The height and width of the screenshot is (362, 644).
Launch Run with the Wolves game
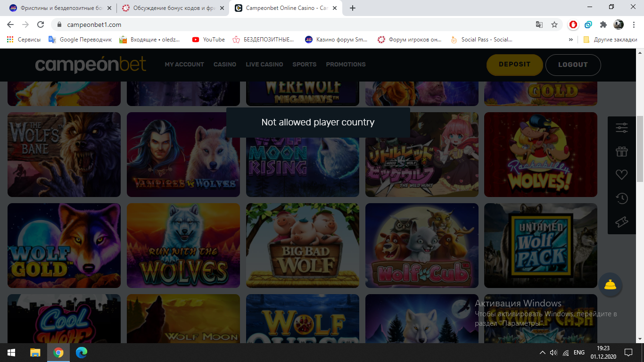(183, 246)
